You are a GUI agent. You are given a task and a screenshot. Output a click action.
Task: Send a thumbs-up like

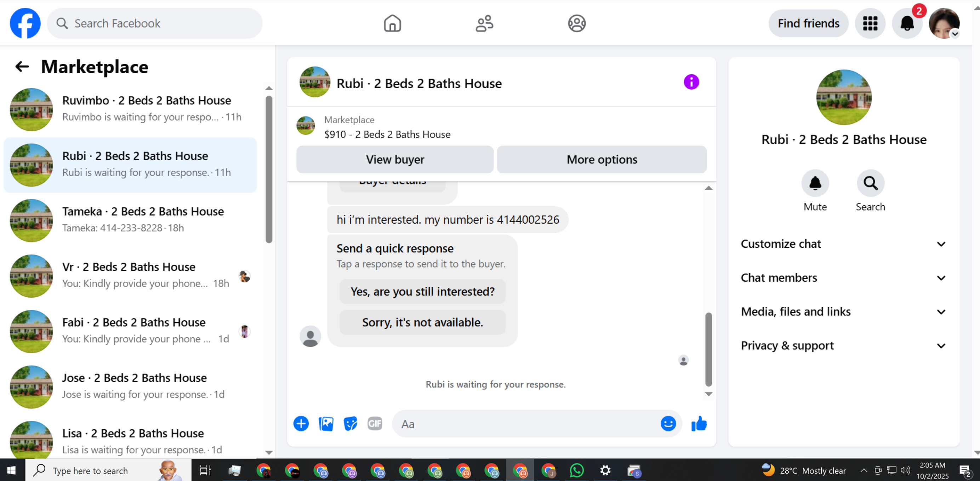tap(699, 424)
